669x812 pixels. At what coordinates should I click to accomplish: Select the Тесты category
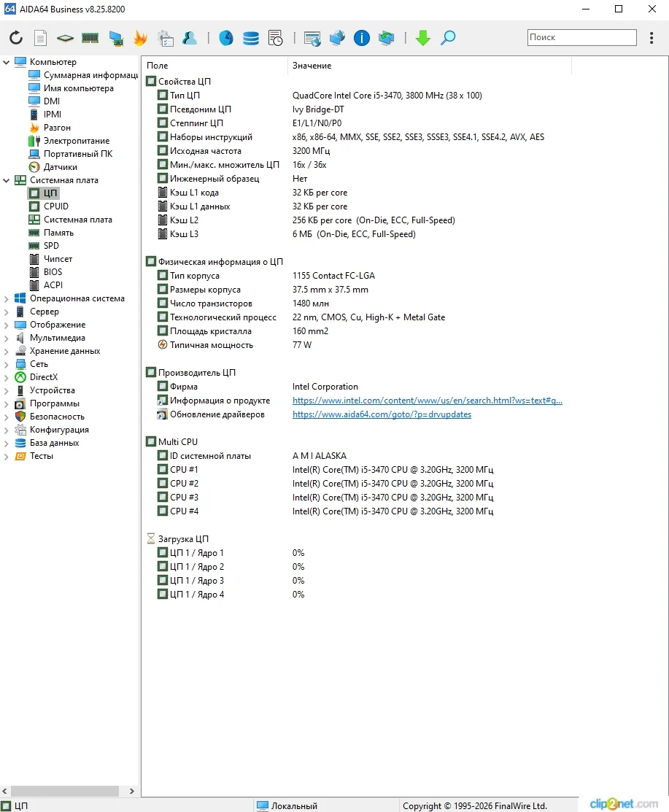point(34,456)
